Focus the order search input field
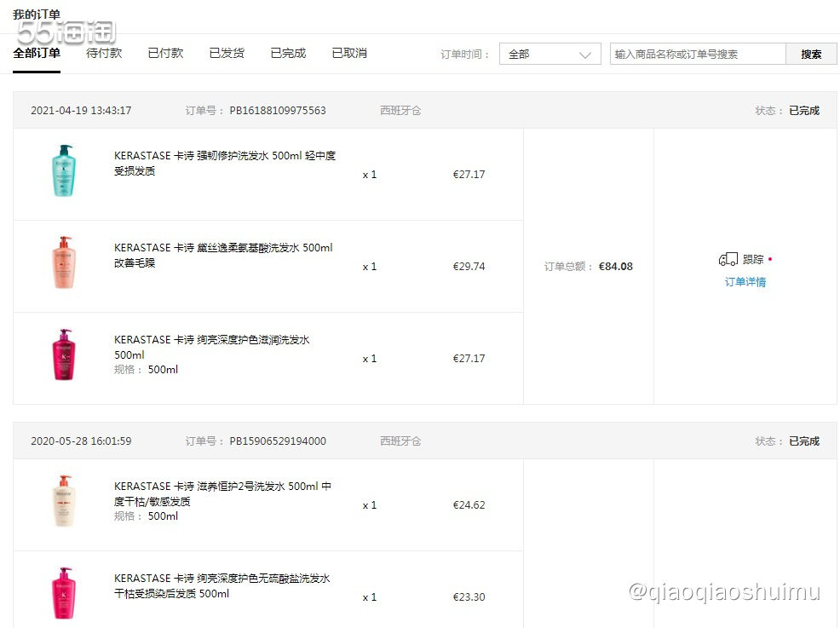This screenshot has height=628, width=840. tap(698, 55)
